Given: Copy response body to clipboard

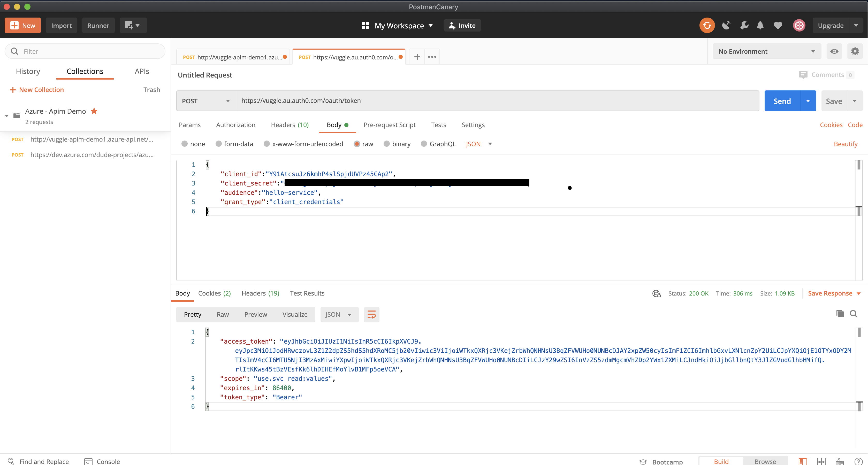Looking at the screenshot, I should [x=840, y=314].
